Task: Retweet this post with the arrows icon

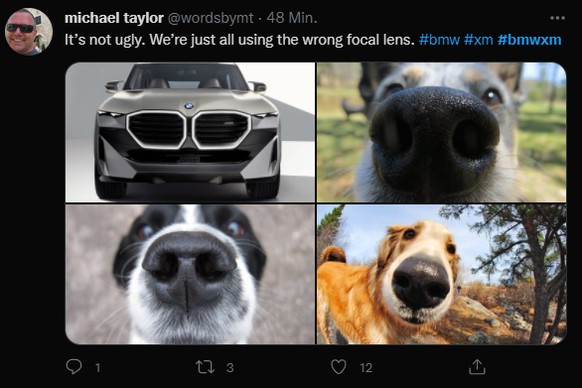Action: pyautogui.click(x=205, y=367)
